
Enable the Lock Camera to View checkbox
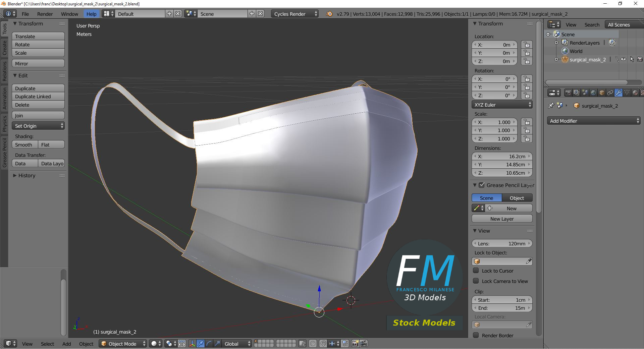[x=476, y=281]
